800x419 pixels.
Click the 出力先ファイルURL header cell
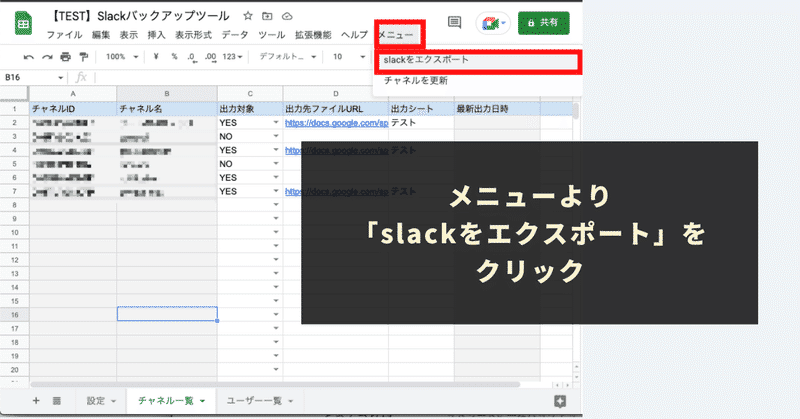[x=336, y=109]
